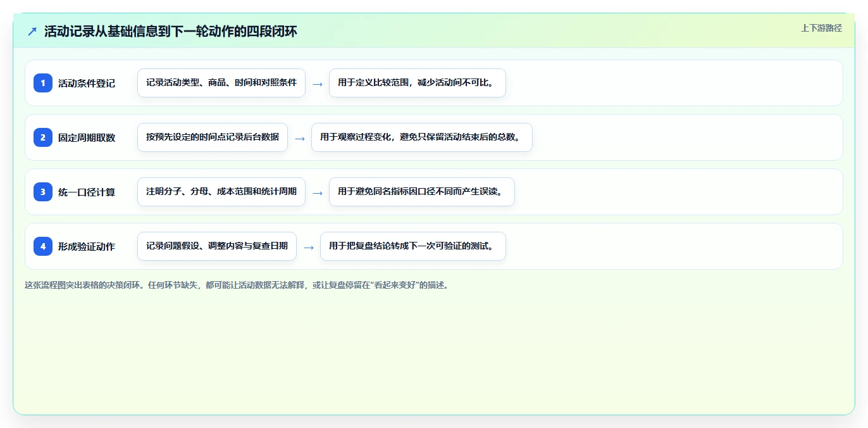Viewport: 868px width, 428px height.
Task: Click the box 记录问题假设、调整内容与复查日期
Action: point(217,246)
